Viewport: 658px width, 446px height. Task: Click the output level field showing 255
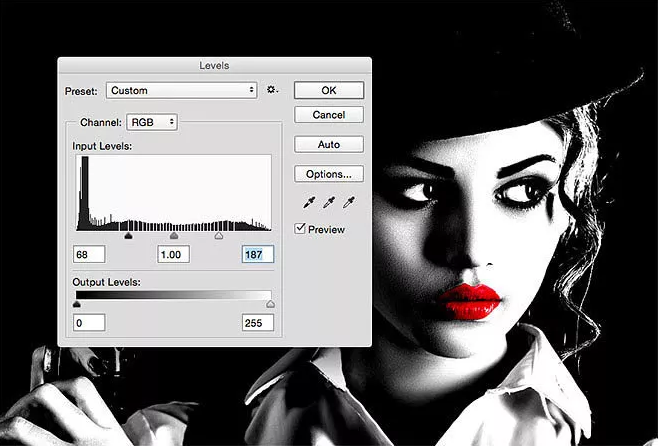[257, 323]
